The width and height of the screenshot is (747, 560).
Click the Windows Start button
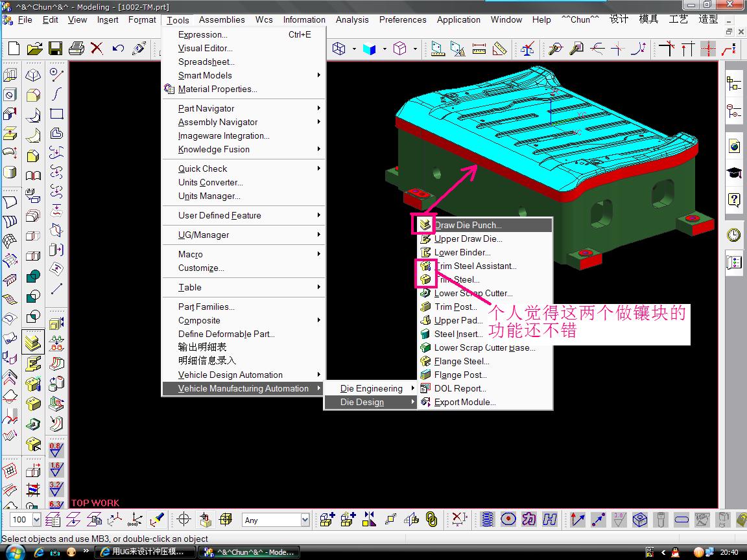pos(14,552)
